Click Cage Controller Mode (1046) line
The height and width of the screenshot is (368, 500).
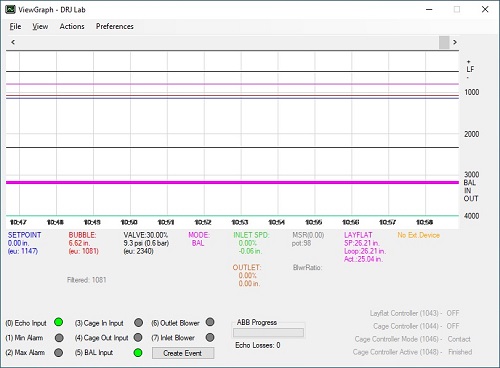tap(413, 339)
